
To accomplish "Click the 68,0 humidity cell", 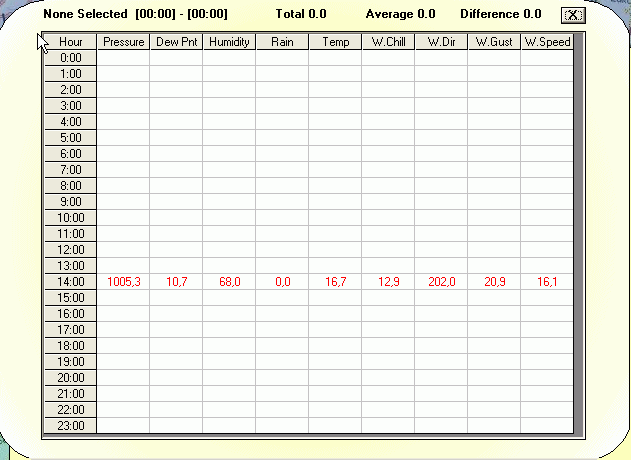I will (x=229, y=282).
